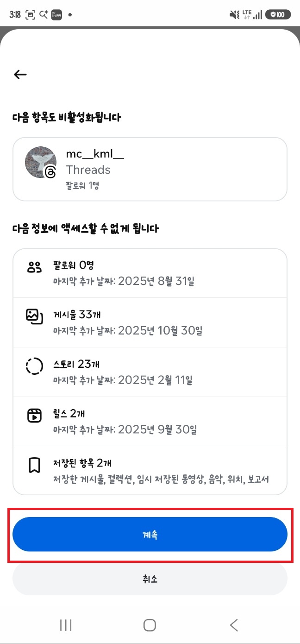
Task: Tap the mc__kml__ profile picture
Action: [40, 162]
